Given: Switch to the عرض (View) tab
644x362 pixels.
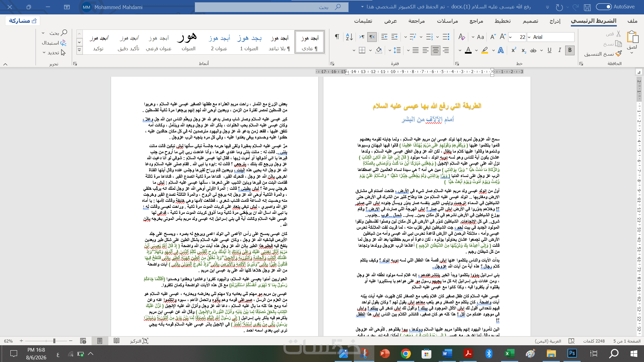Looking at the screenshot, I should coord(390,21).
